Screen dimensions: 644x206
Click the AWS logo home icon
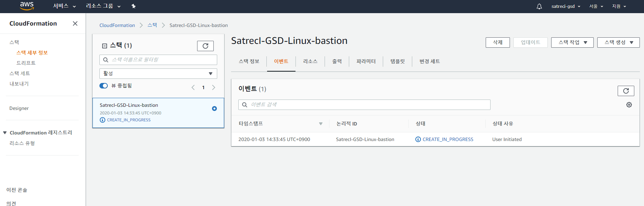(27, 6)
